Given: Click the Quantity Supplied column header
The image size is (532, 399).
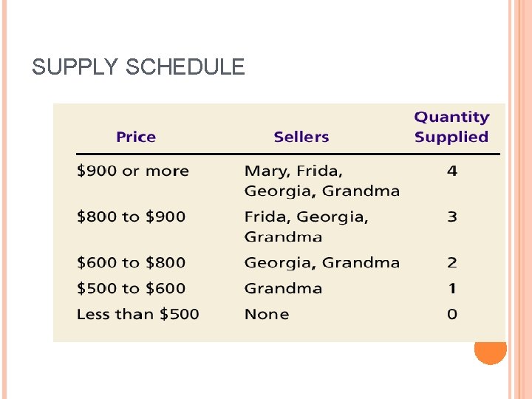Looking at the screenshot, I should pos(451,127).
